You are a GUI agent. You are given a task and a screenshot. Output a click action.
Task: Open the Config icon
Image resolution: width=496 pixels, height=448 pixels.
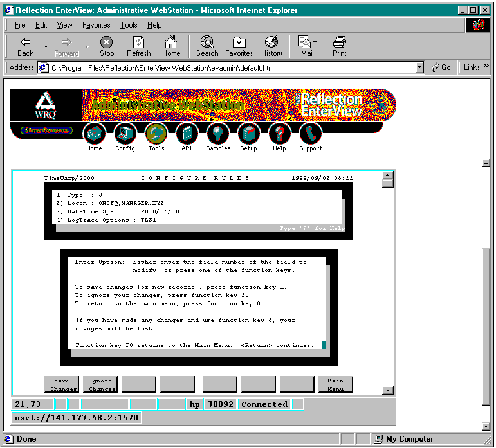[125, 133]
